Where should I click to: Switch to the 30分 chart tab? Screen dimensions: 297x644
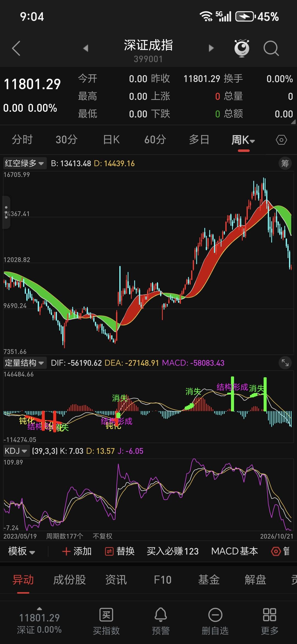coord(67,140)
